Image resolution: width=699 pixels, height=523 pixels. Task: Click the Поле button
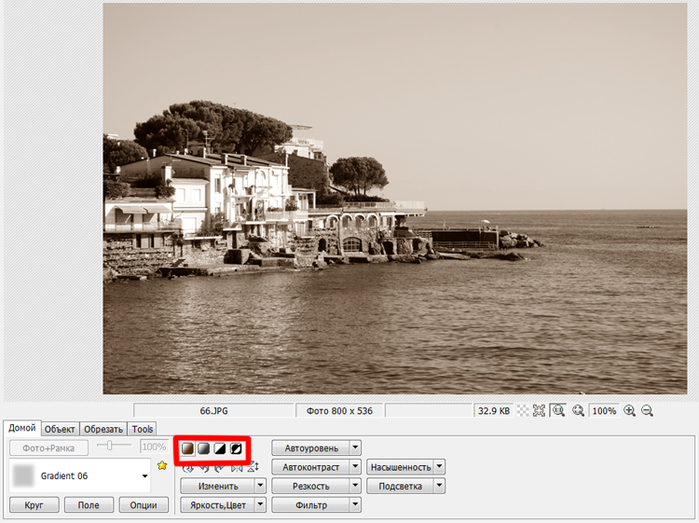coord(89,505)
